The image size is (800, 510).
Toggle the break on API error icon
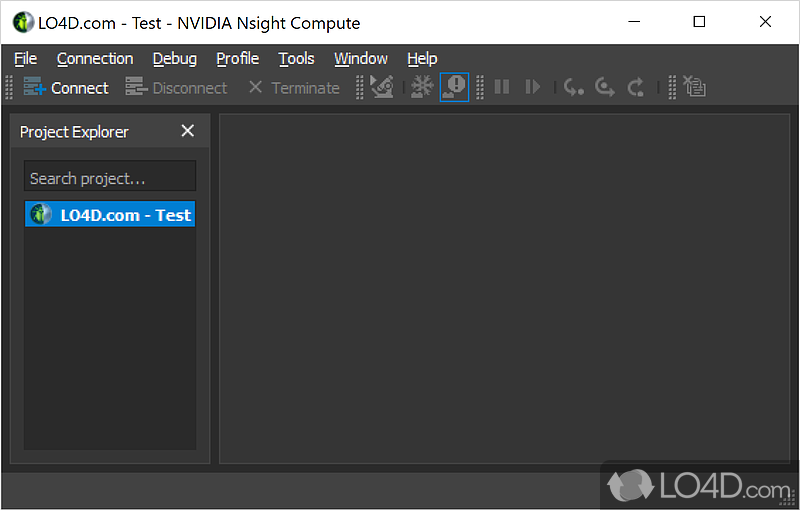pos(454,87)
